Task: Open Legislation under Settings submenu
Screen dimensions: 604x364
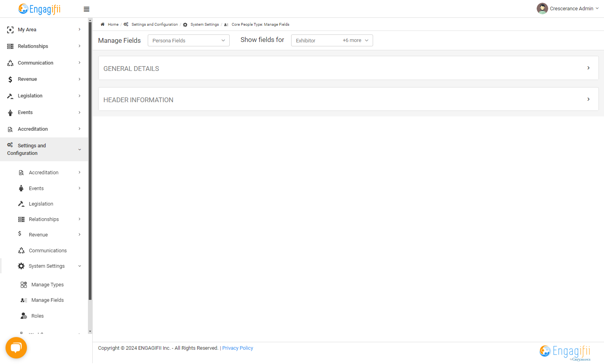Action: pos(41,204)
